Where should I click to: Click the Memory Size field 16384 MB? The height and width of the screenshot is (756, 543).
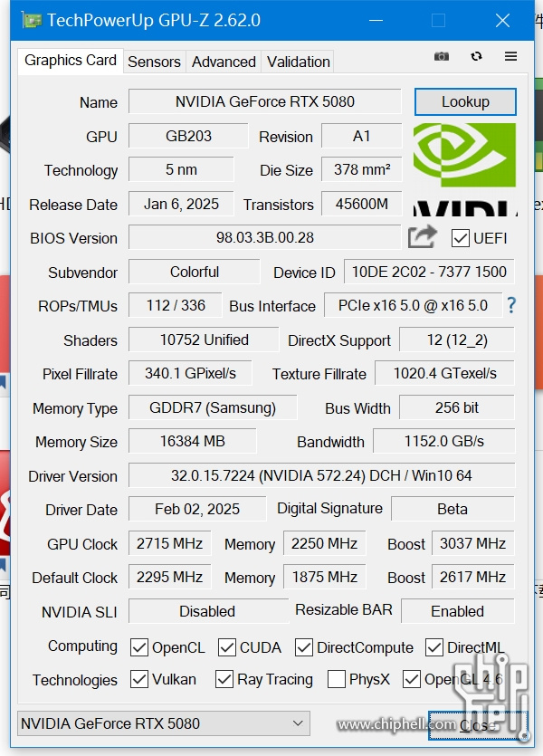[x=192, y=441]
